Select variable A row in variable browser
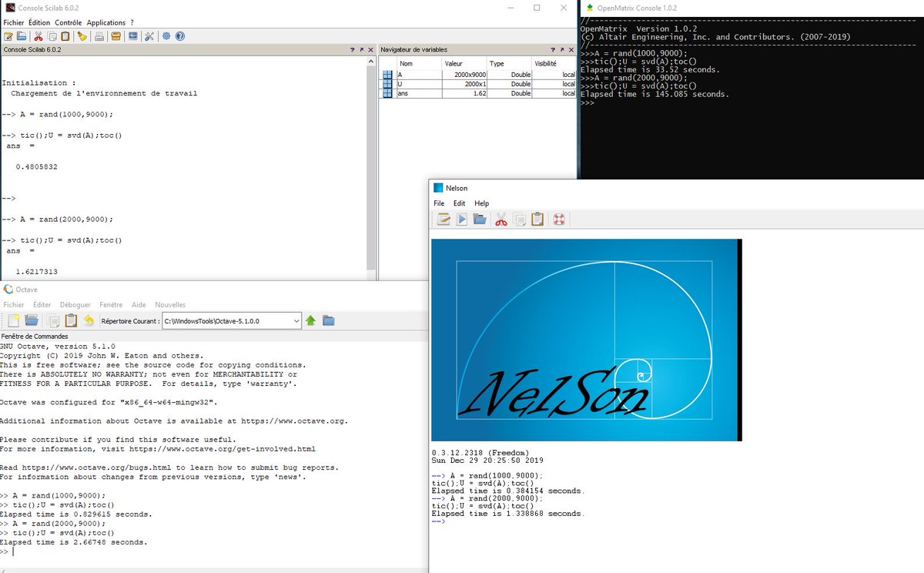Screen dimensions: 924x573 pyautogui.click(x=478, y=75)
